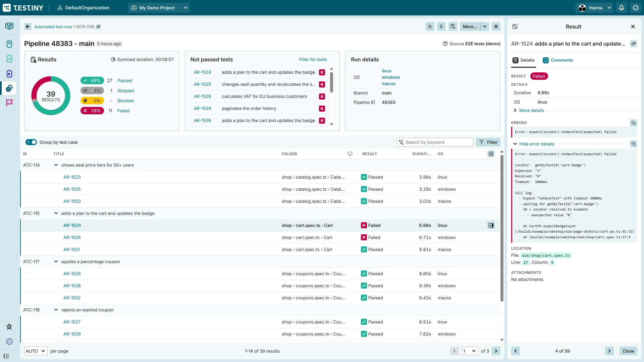Open the dashboard icon in left sidebar
Image resolution: width=644 pixels, height=362 pixels.
pyautogui.click(x=9, y=26)
